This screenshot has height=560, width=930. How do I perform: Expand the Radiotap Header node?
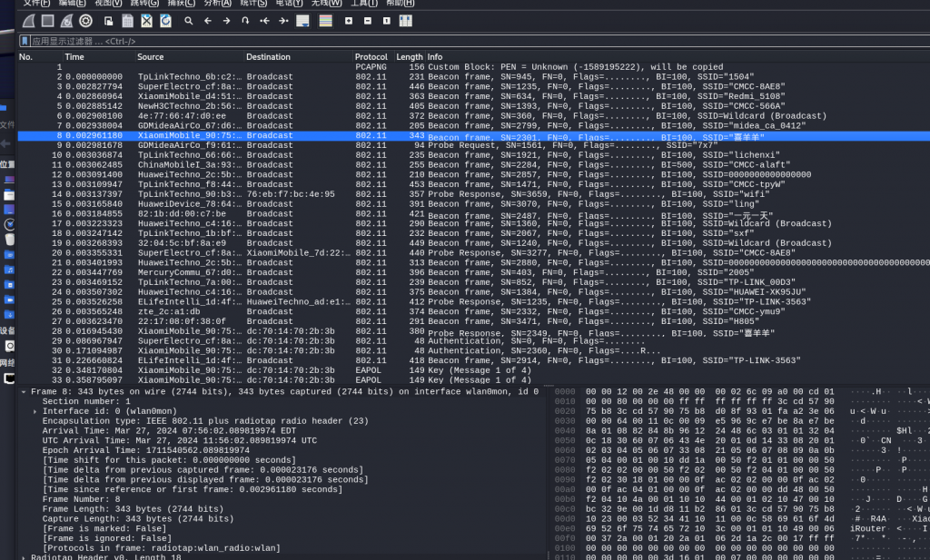click(x=24, y=557)
